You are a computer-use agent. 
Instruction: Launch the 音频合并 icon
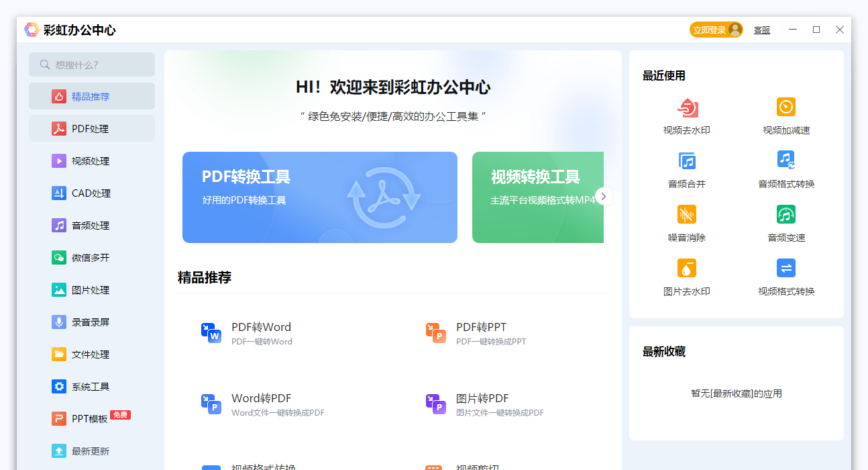pos(687,160)
